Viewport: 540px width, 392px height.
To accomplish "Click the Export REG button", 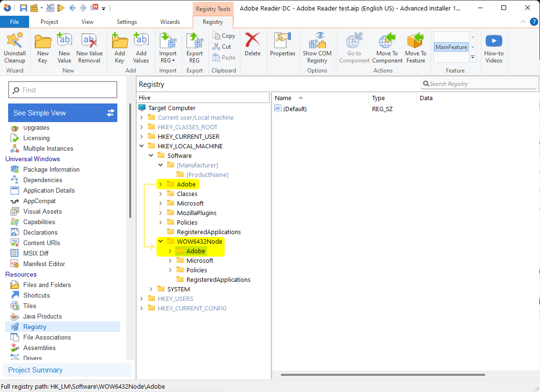I will coord(195,48).
